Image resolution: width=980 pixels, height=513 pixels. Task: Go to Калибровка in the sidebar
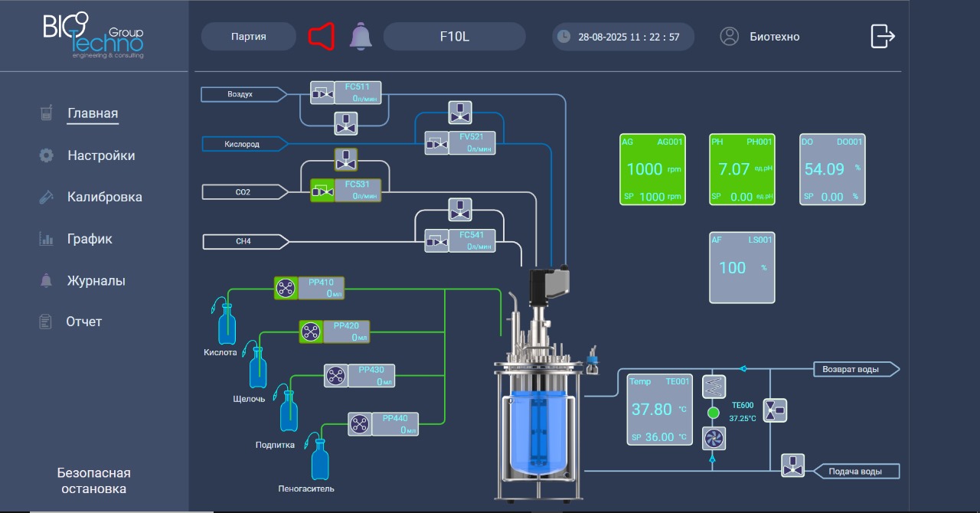(105, 197)
